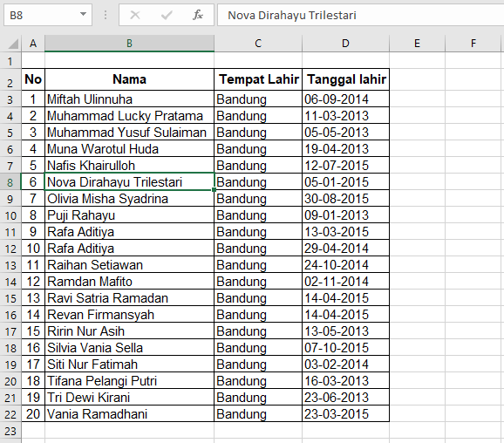This screenshot has width=504, height=443.
Task: Select cell with Silvia Vania Sella
Action: click(129, 348)
